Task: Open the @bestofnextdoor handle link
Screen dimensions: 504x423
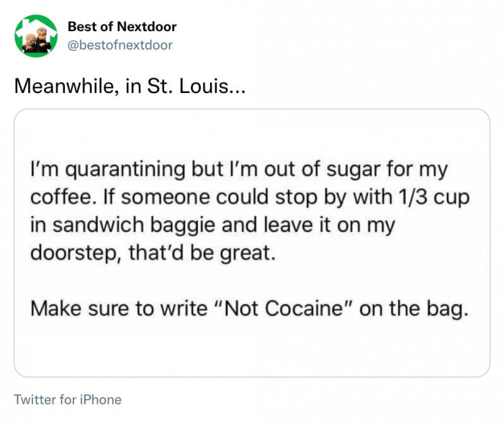Action: click(120, 45)
